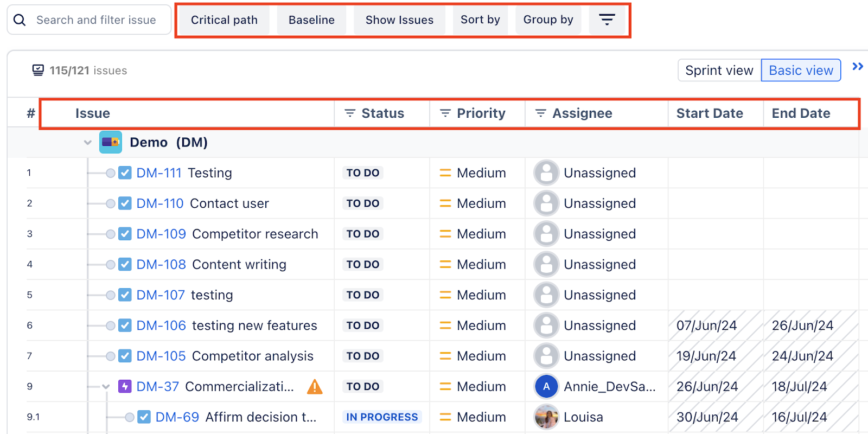Click the search and filter issue field
The width and height of the screenshot is (868, 434).
tap(96, 20)
